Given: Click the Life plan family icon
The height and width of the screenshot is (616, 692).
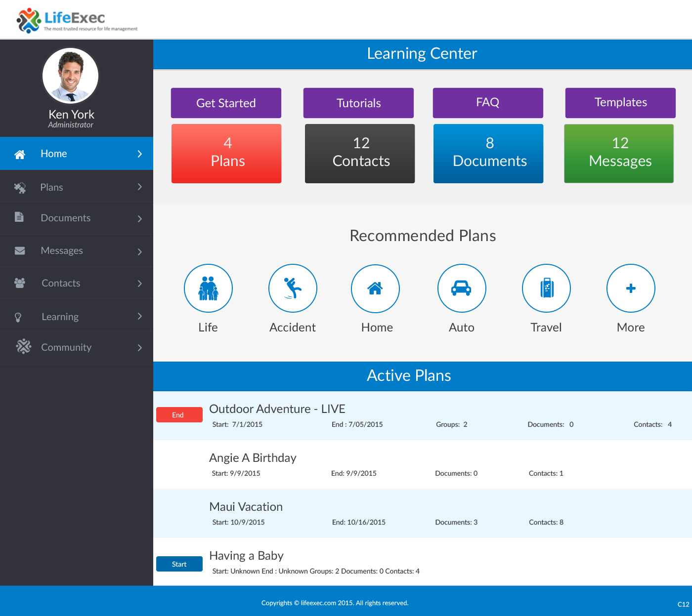Looking at the screenshot, I should coord(208,288).
